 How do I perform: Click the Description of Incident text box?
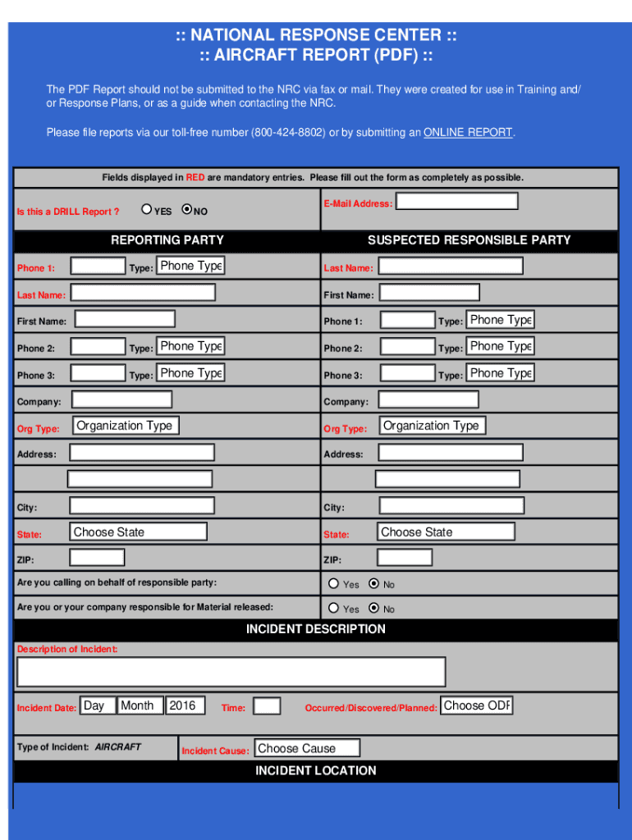[x=231, y=672]
